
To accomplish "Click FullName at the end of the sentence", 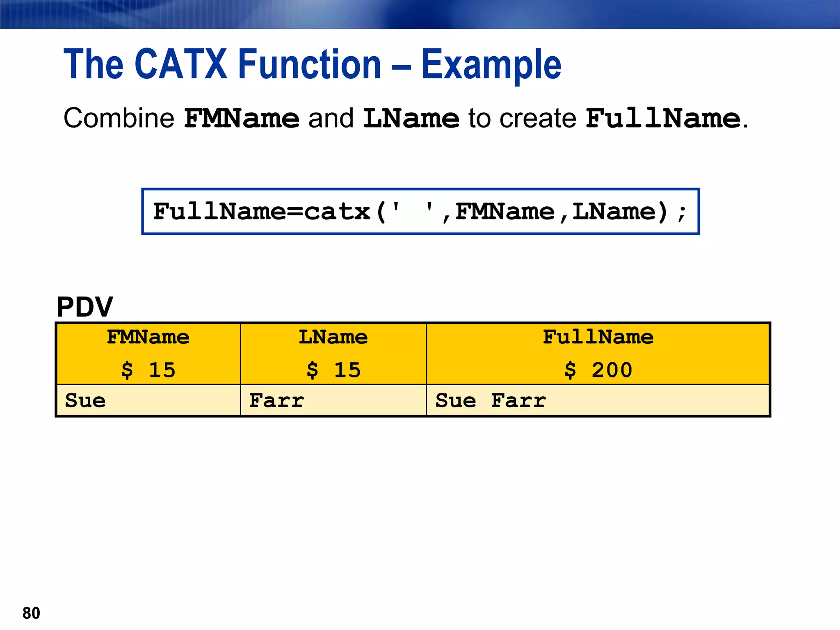I will pyautogui.click(x=663, y=119).
